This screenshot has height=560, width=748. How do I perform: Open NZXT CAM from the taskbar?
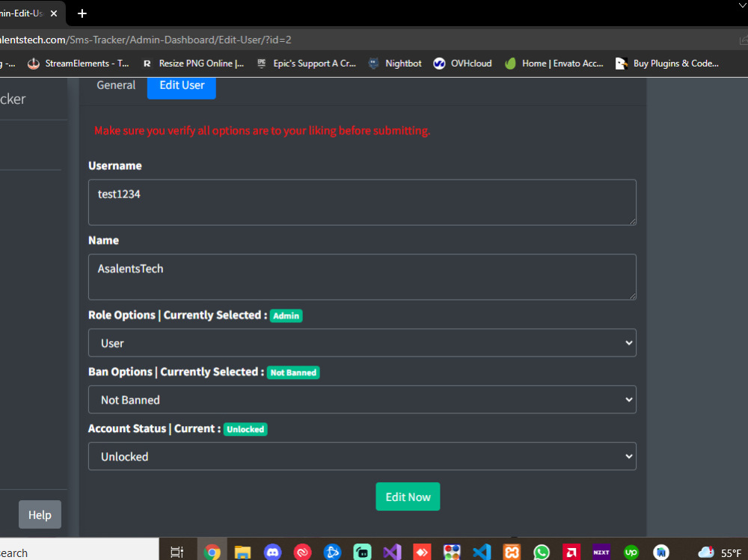point(601,552)
